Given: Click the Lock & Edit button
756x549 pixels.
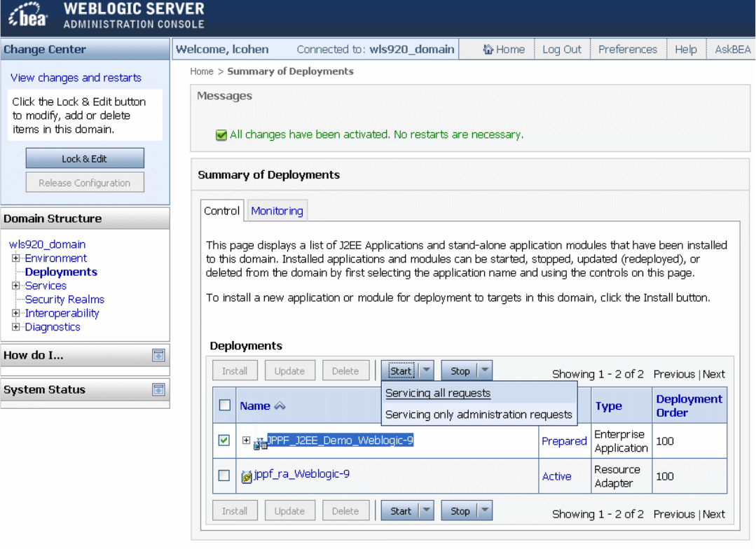Looking at the screenshot, I should coord(85,158).
